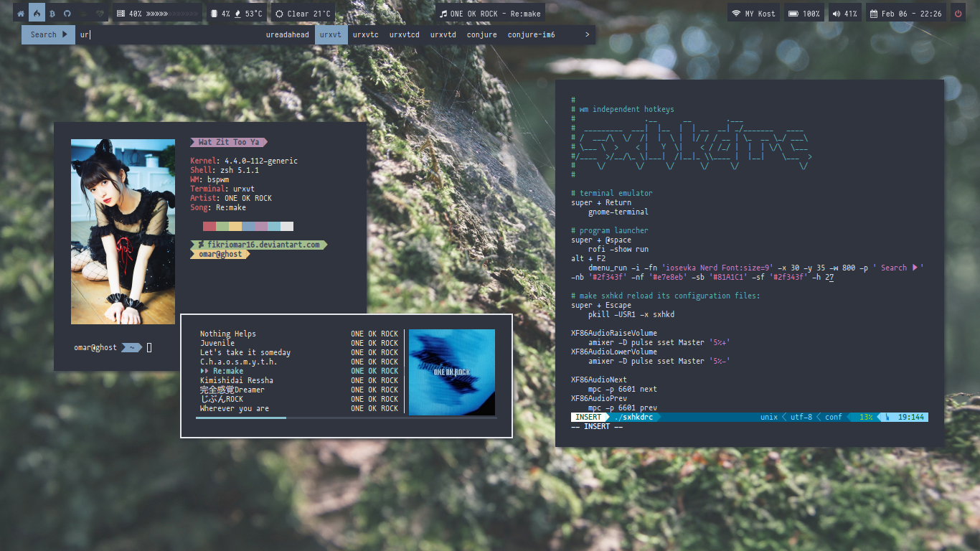Click the Shell: zsh 5.1.1 line
This screenshot has width=980, height=551.
coord(225,170)
